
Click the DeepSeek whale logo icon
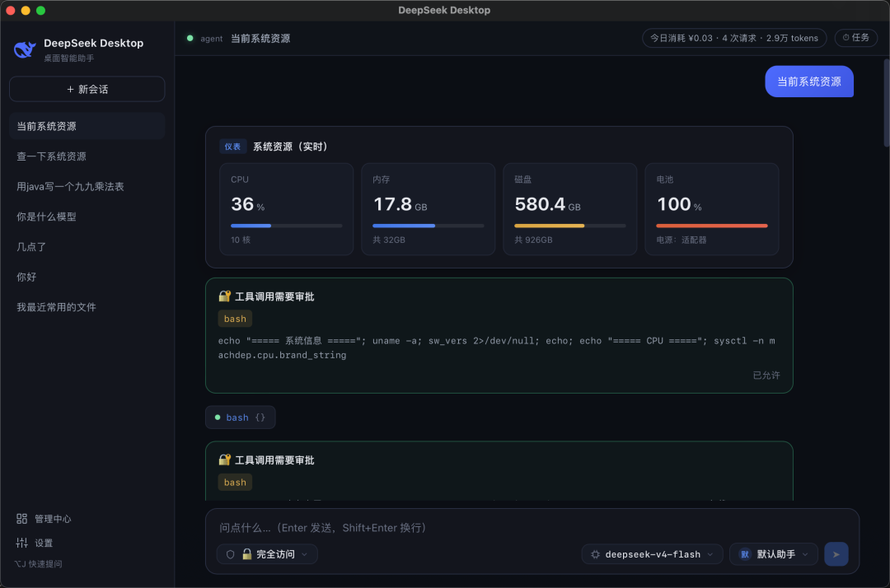click(25, 50)
